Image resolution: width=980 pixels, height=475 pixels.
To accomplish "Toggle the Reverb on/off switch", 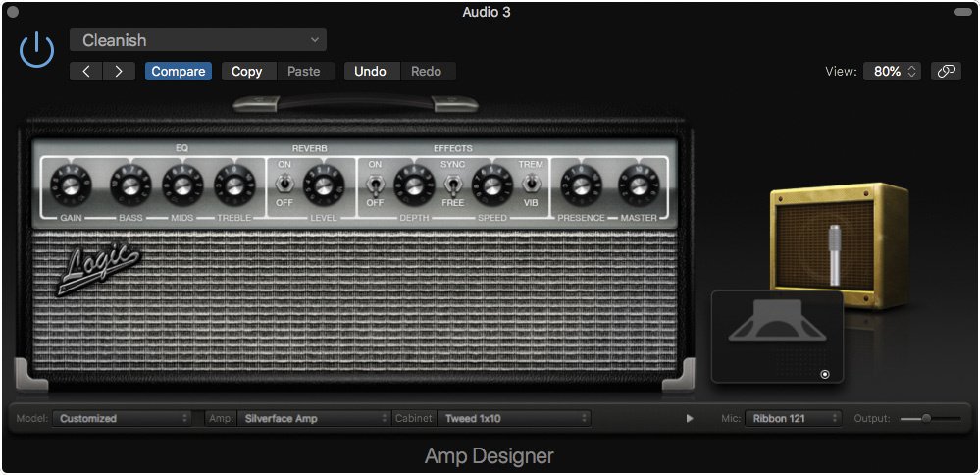I will point(284,183).
